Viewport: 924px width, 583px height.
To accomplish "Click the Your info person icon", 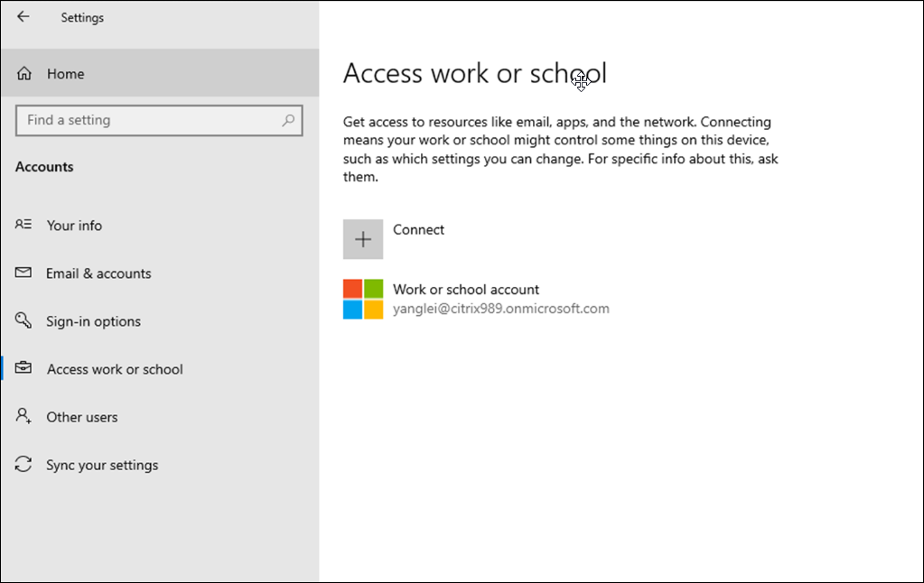I will coord(24,226).
